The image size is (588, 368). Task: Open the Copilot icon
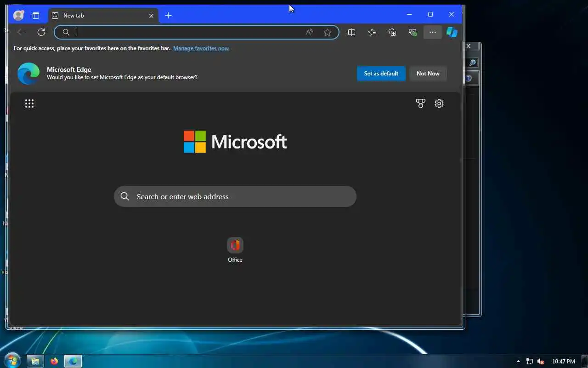tap(452, 32)
